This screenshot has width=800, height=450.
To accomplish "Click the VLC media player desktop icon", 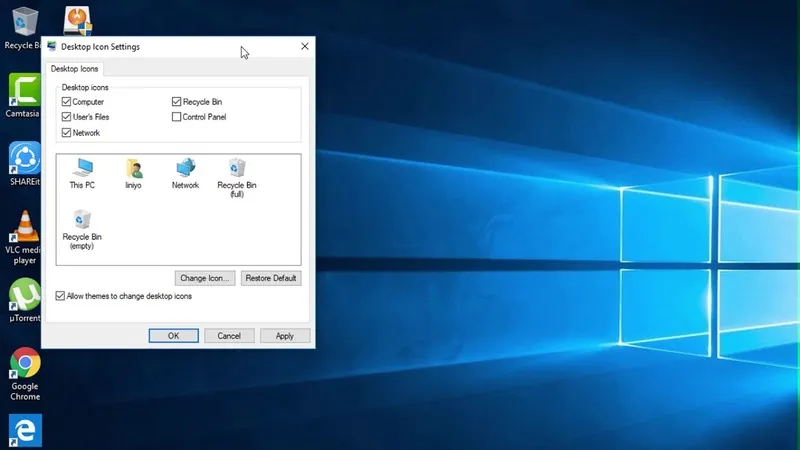I will (23, 238).
